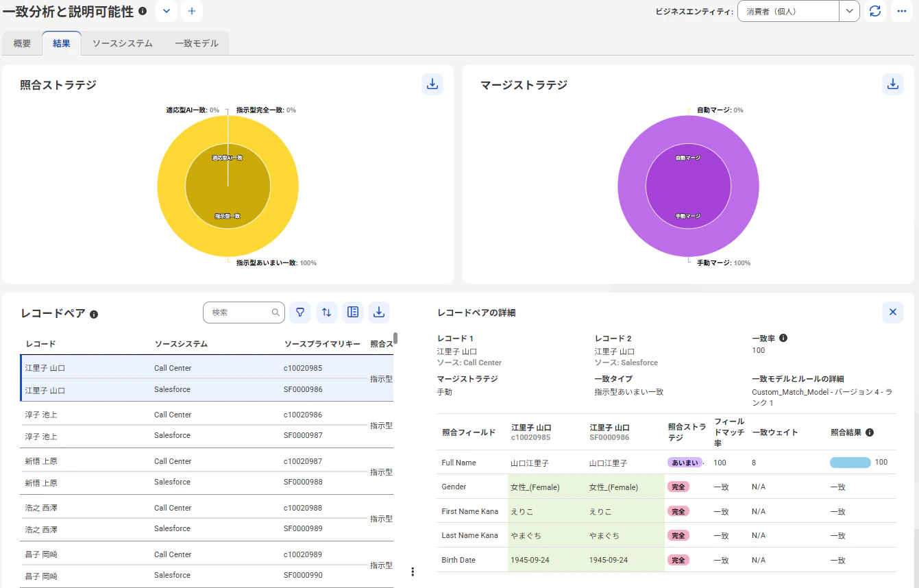Click the refresh icon next to business entity

[875, 11]
